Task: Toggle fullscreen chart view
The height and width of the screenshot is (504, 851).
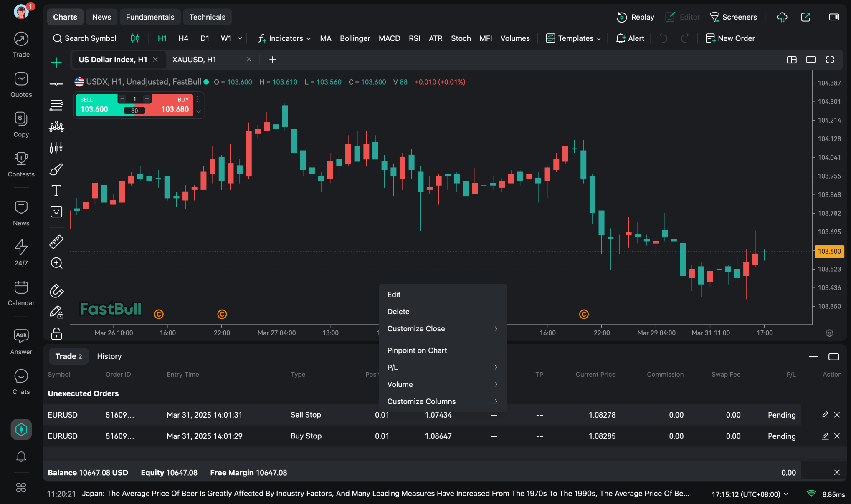Action: [x=830, y=60]
